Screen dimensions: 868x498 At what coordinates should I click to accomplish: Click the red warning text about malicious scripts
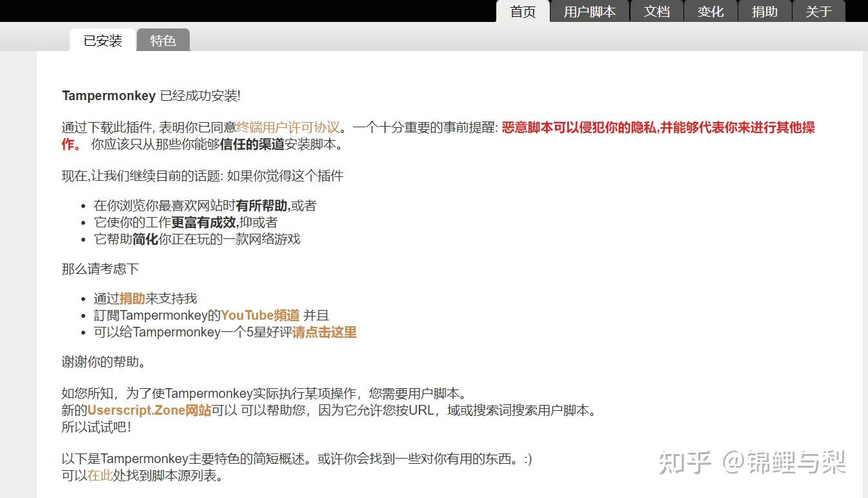pyautogui.click(x=657, y=128)
